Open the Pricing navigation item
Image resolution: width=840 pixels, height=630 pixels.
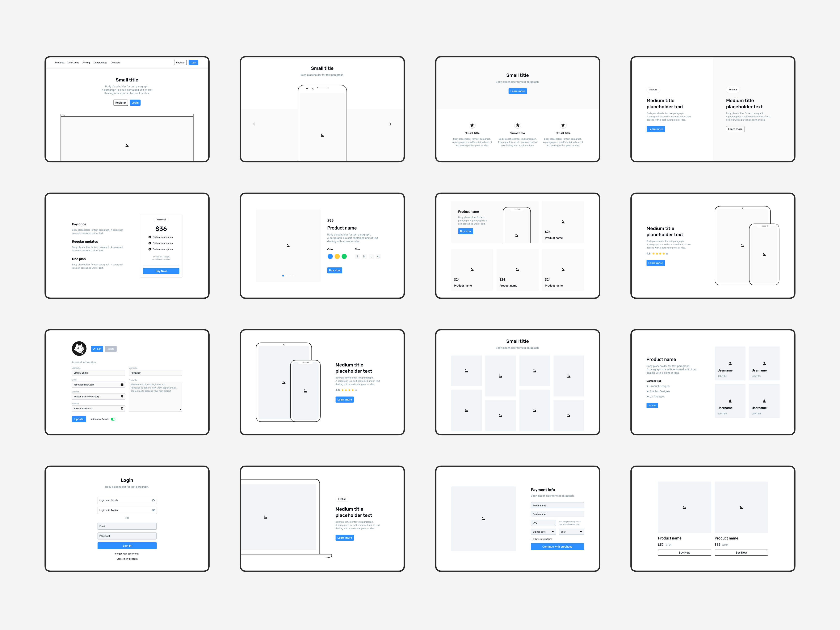[x=86, y=63]
